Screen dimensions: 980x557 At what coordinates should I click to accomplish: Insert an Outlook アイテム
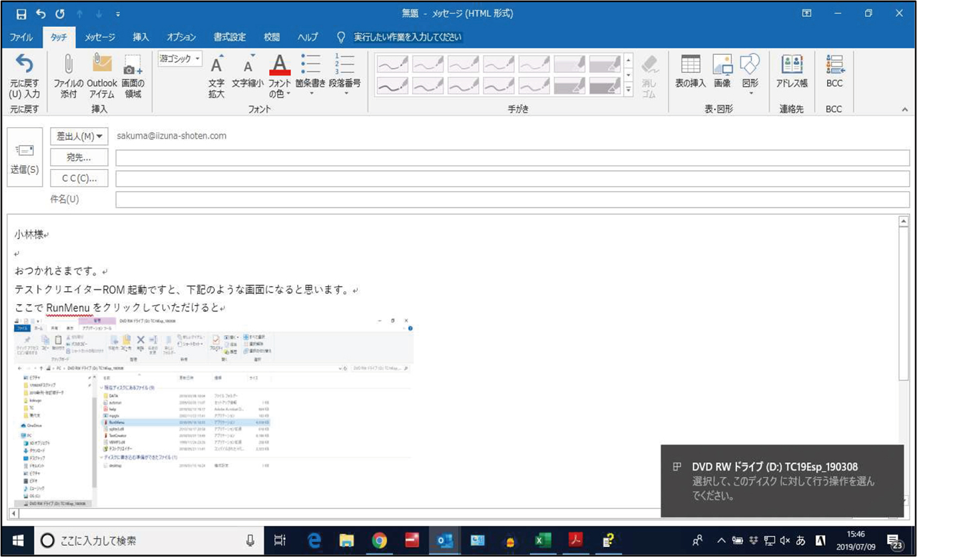tap(101, 65)
